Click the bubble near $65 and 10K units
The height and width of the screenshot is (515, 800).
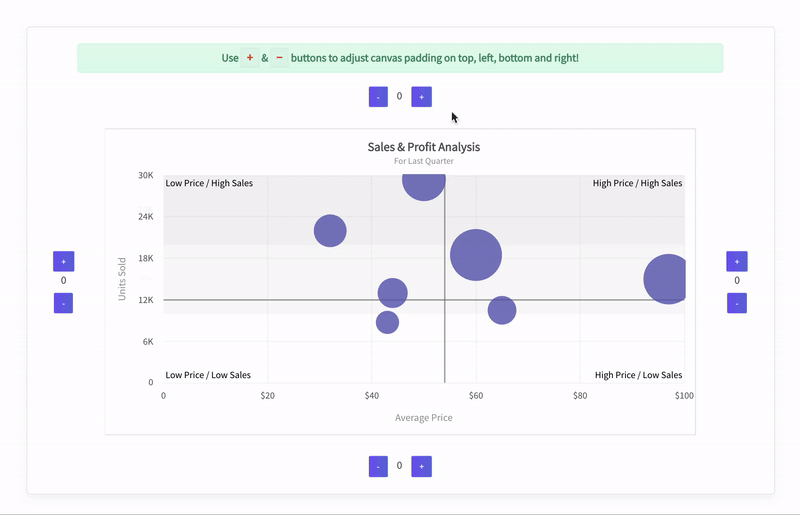point(502,310)
